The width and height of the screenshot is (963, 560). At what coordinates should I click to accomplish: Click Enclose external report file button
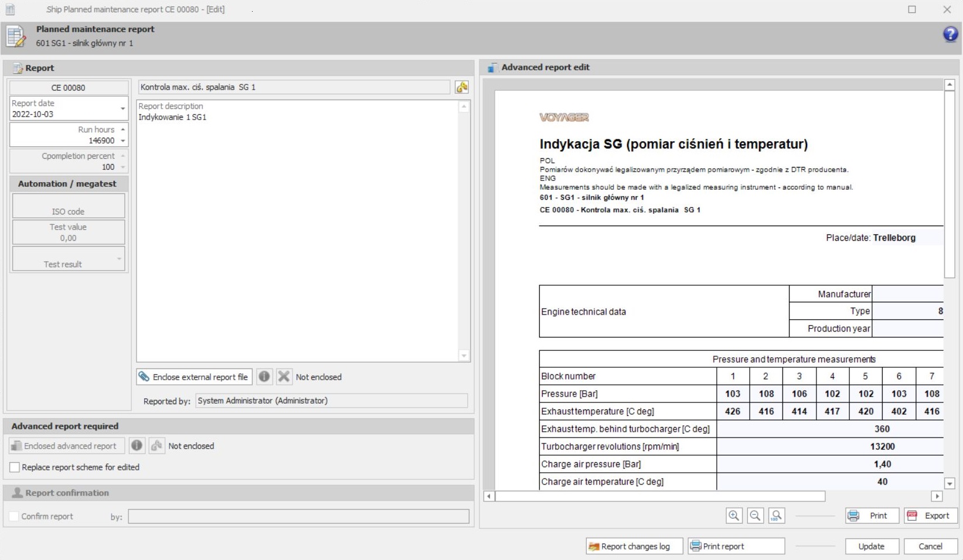pyautogui.click(x=195, y=377)
